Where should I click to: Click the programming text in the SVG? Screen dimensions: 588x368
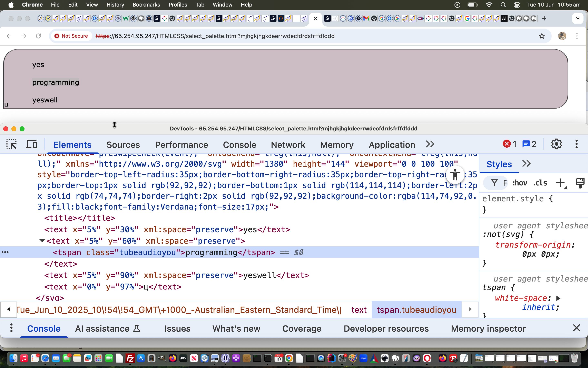56,82
